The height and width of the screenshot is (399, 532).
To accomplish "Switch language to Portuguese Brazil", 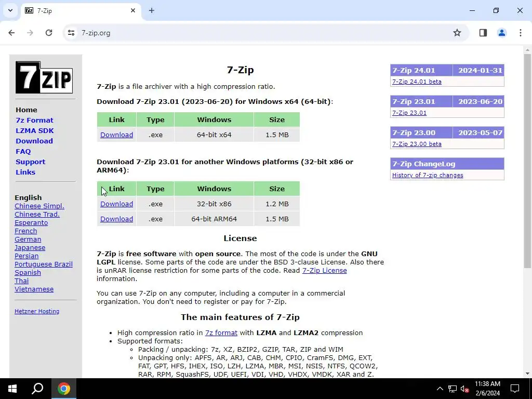I will 44,264.
